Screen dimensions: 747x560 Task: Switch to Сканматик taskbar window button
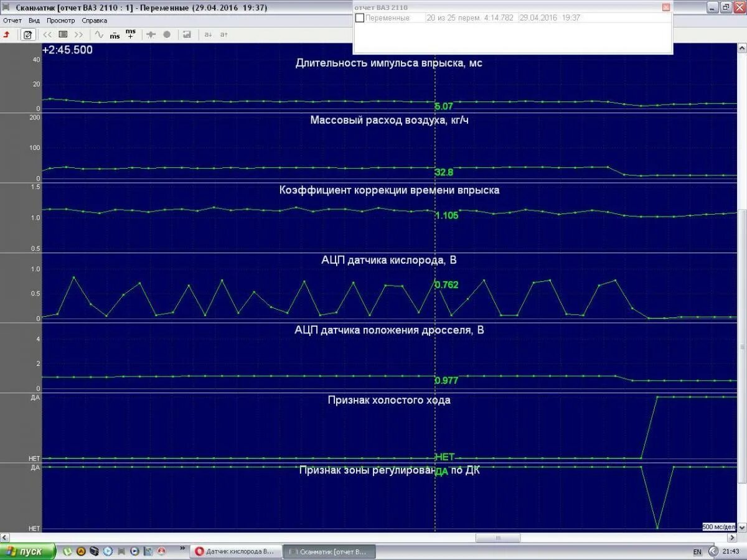[329, 551]
